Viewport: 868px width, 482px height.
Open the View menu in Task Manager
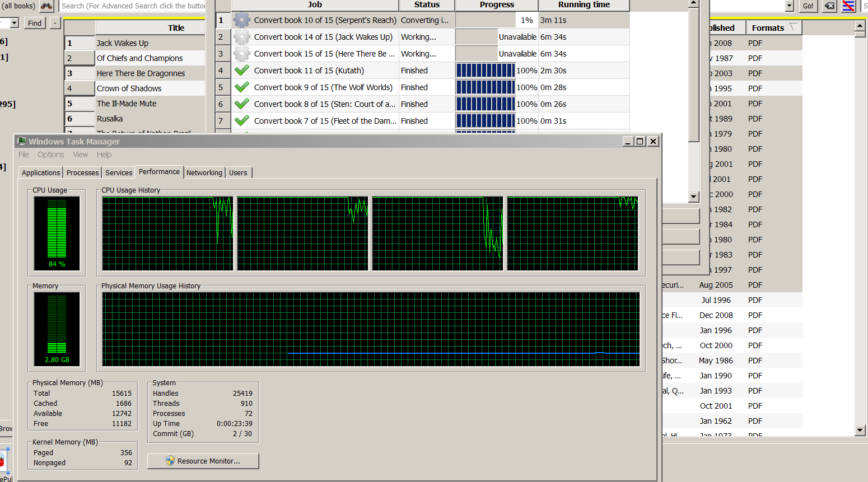81,155
